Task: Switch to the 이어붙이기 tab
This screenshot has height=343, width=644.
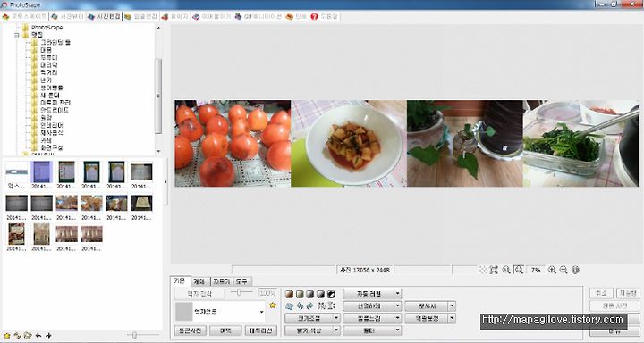Action: (x=211, y=16)
